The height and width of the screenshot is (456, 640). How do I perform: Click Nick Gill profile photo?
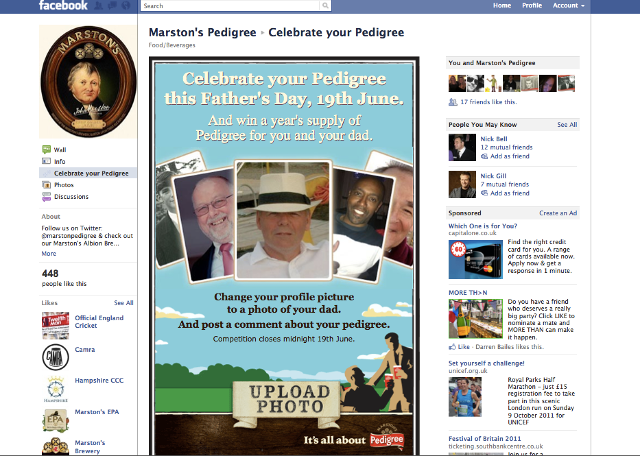pyautogui.click(x=462, y=185)
